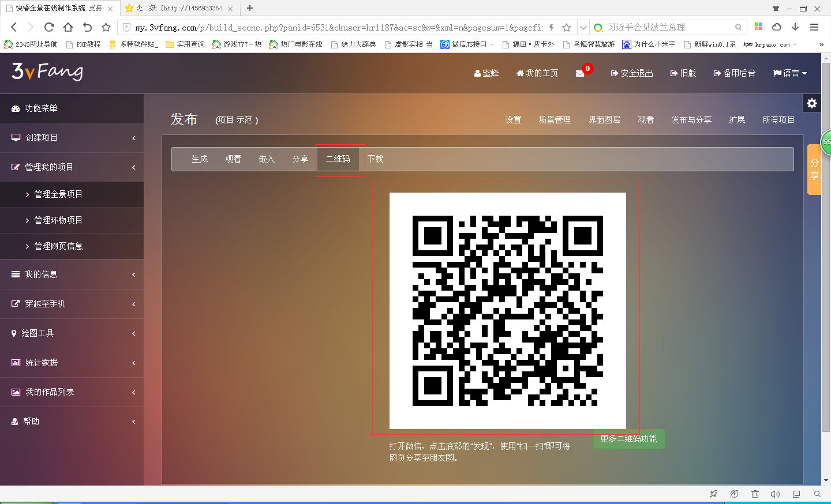Switch to the 生成 tab
831x504 pixels.
[200, 159]
